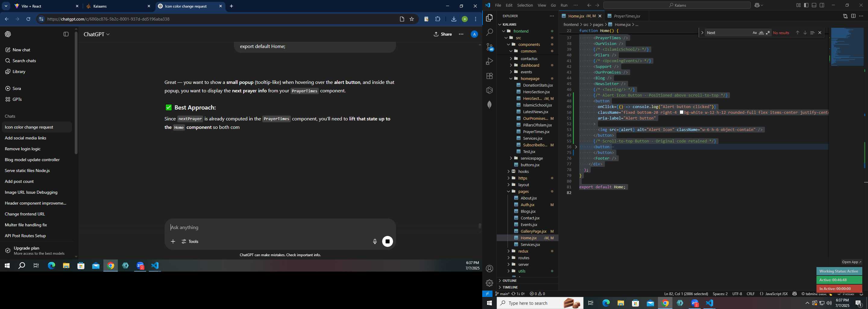This screenshot has height=309, width=868.
Task: Open the MongoDB leaf icon in activity bar
Action: click(489, 105)
